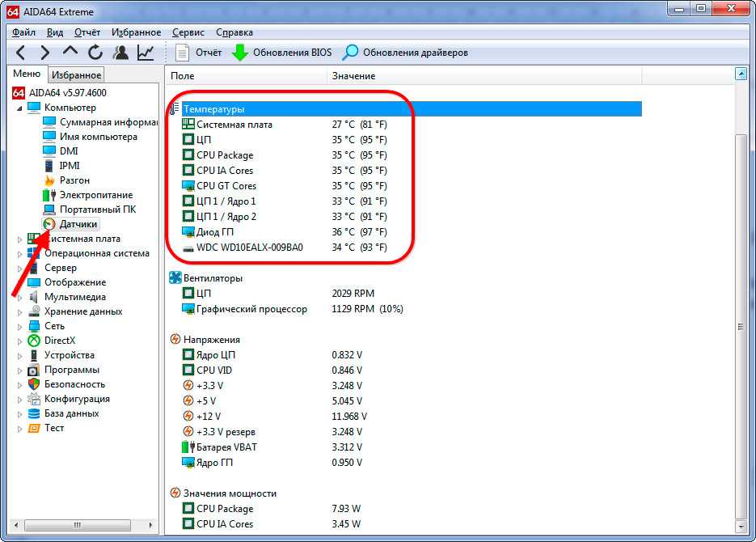Click the Значение column header
The image size is (756, 542).
[x=353, y=75]
